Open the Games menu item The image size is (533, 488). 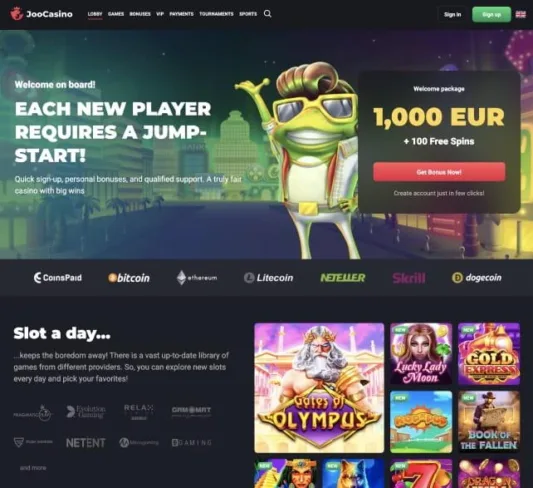click(116, 14)
